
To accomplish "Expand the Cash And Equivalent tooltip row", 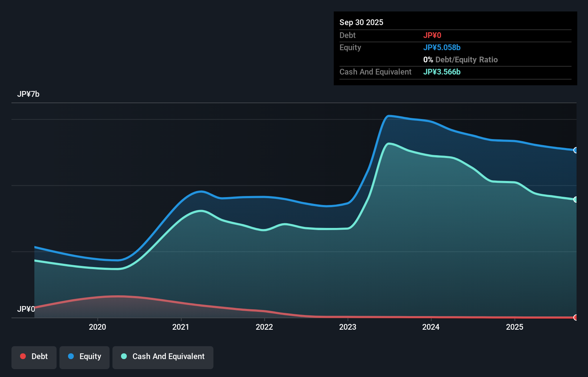I will tap(375, 72).
